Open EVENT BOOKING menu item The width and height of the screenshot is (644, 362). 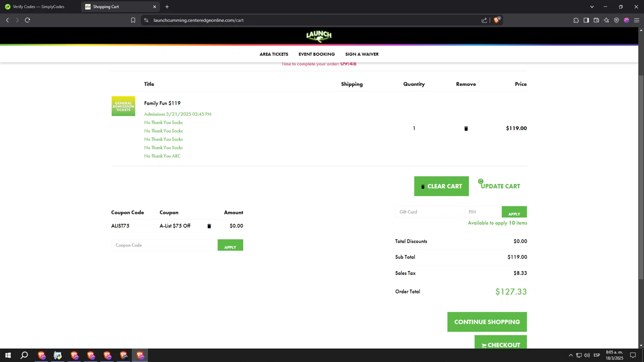[316, 54]
